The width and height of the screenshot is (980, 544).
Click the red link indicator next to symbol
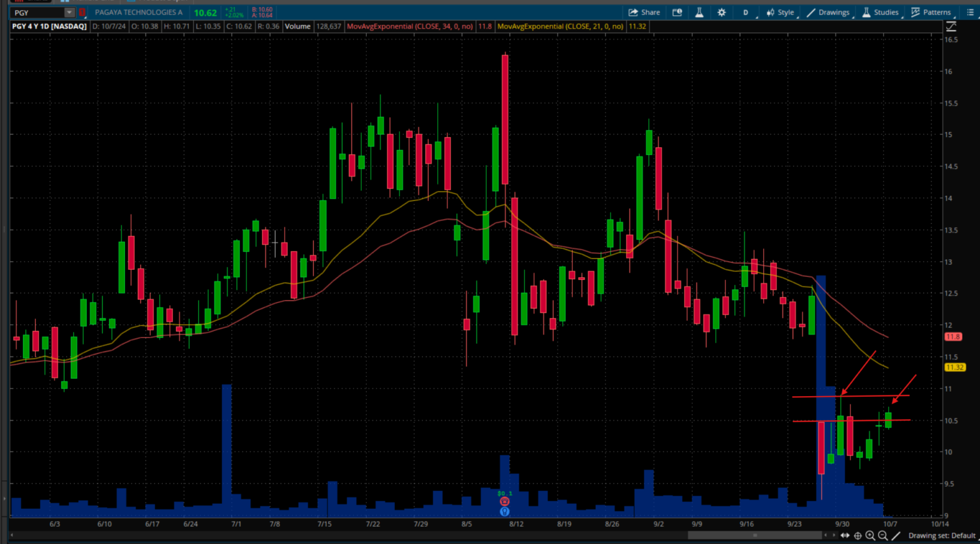pos(82,13)
